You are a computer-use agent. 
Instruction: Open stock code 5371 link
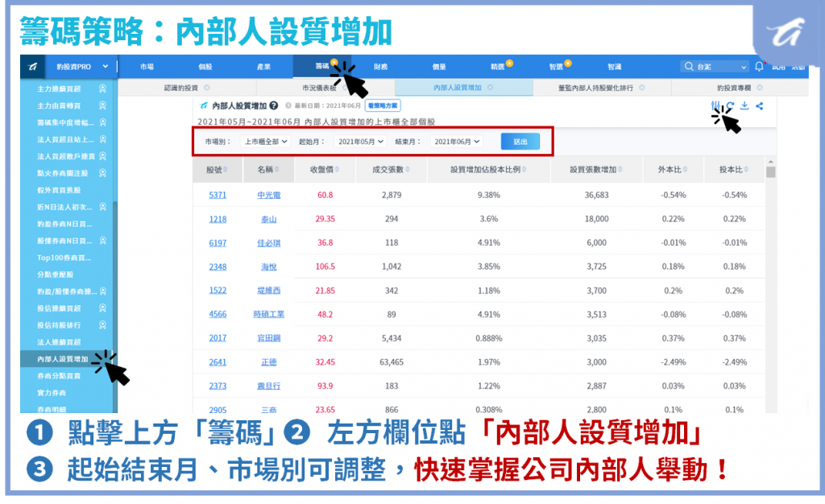(x=218, y=195)
